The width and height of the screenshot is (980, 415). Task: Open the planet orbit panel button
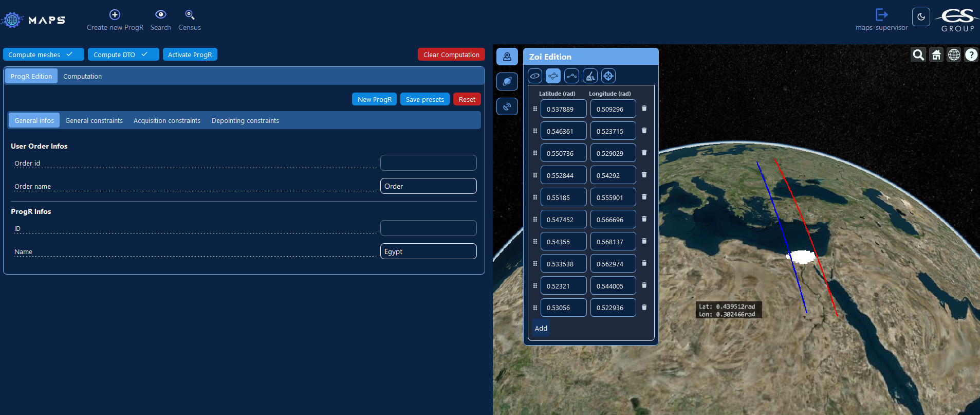click(x=507, y=81)
